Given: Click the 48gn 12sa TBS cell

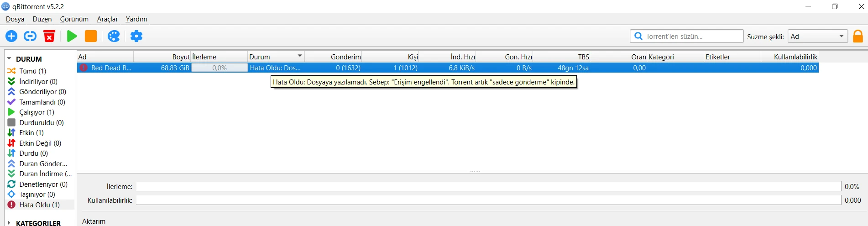Looking at the screenshot, I should (x=573, y=68).
